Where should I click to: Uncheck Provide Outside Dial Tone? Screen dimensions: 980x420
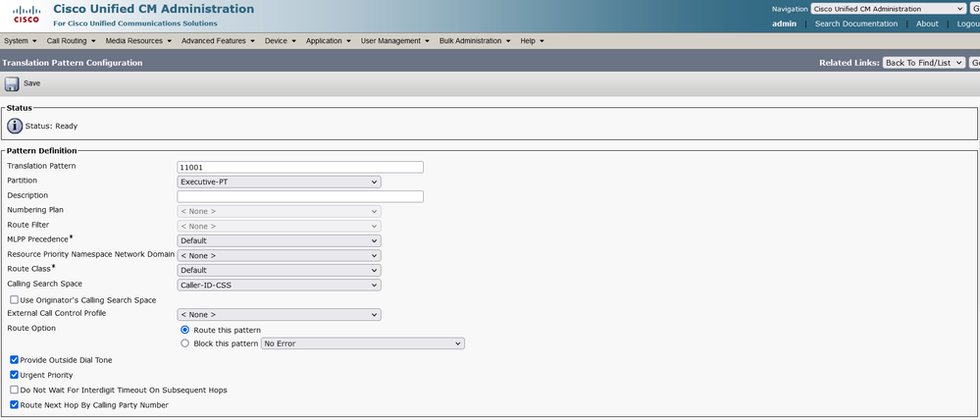(15, 360)
